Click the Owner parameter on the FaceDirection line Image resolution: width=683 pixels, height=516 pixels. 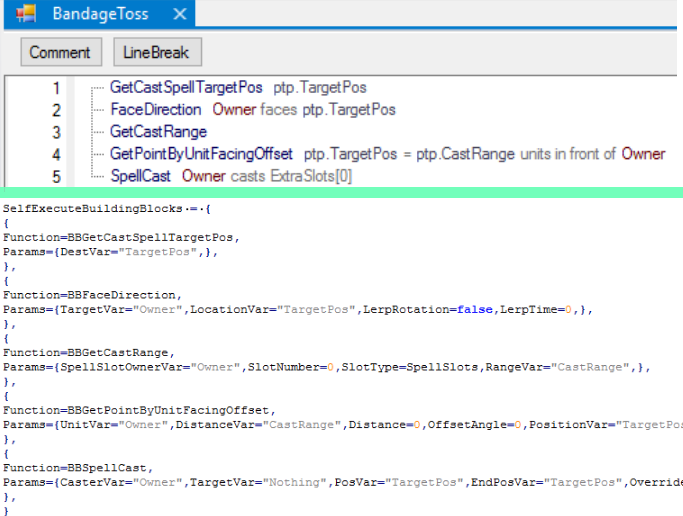(x=234, y=110)
